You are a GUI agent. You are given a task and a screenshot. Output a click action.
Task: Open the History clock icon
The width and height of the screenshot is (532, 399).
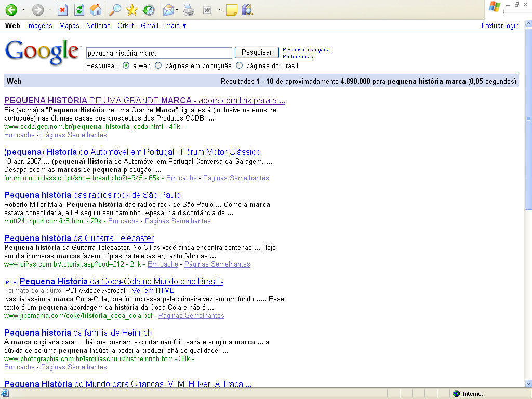pyautogui.click(x=148, y=10)
